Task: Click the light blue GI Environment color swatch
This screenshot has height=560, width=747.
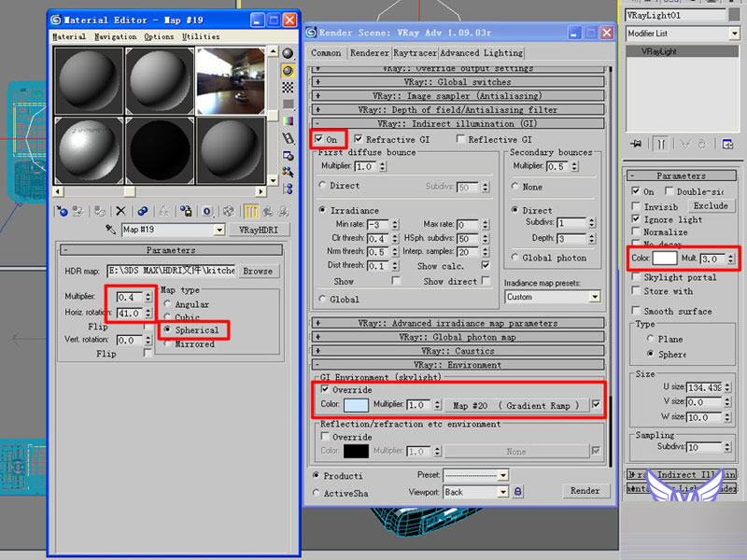Action: 356,405
